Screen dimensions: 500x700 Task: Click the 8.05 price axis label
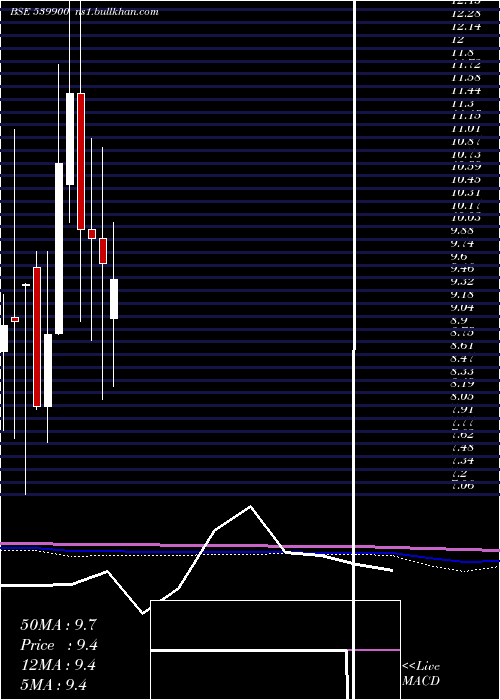click(x=462, y=396)
